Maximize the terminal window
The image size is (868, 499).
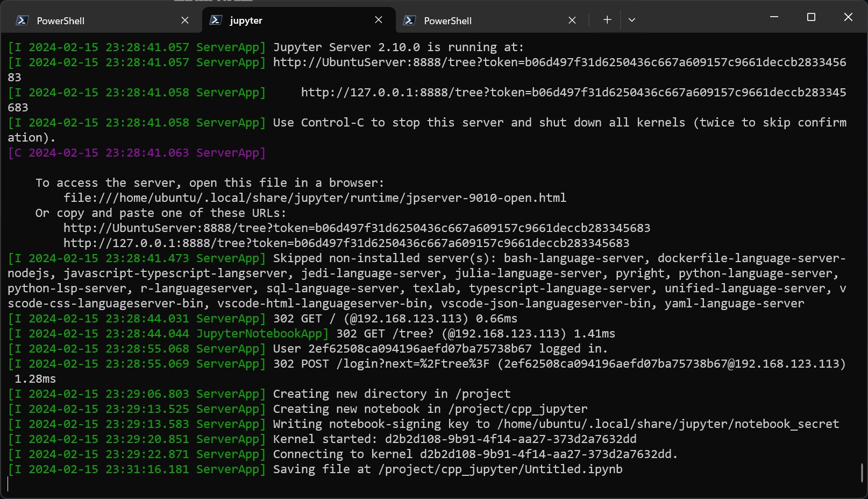pyautogui.click(x=811, y=17)
